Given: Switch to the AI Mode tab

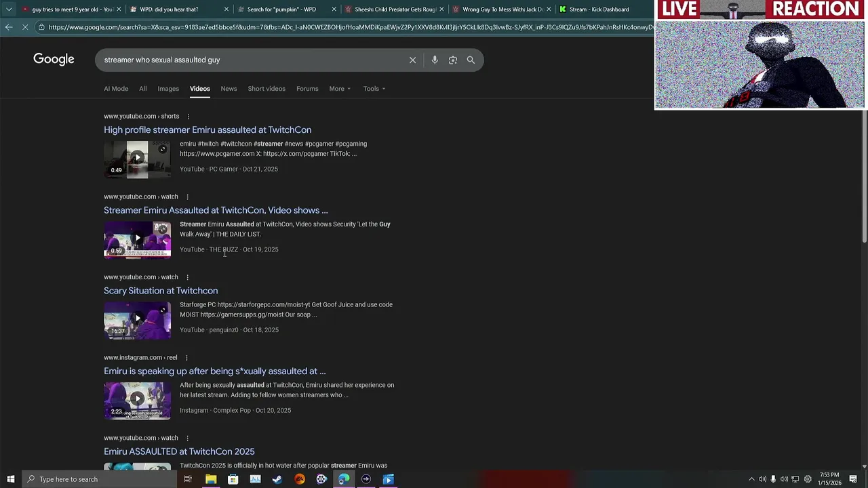Looking at the screenshot, I should tap(116, 89).
